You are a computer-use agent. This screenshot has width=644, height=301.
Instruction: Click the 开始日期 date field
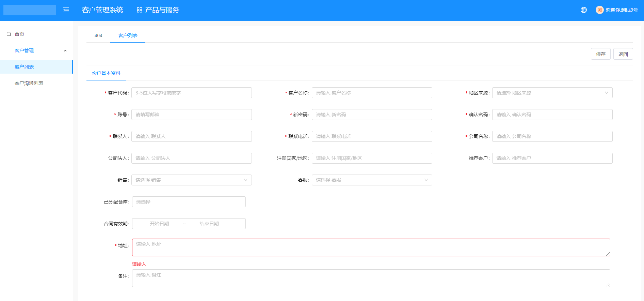[x=159, y=224]
